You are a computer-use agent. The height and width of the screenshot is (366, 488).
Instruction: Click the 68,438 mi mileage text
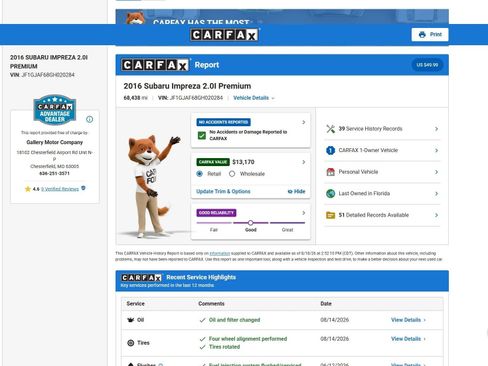click(x=135, y=98)
